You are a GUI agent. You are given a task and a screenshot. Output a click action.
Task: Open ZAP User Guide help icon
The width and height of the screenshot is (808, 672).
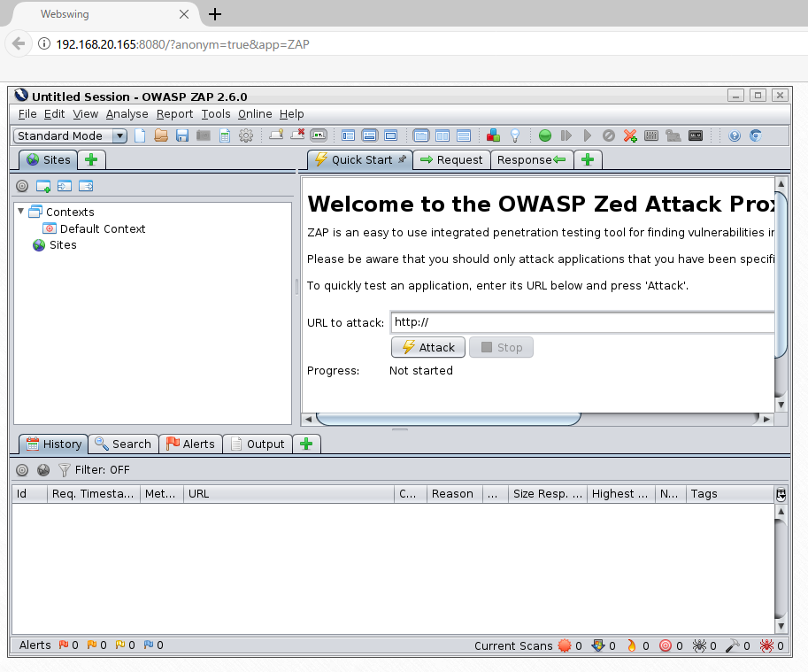pos(735,135)
